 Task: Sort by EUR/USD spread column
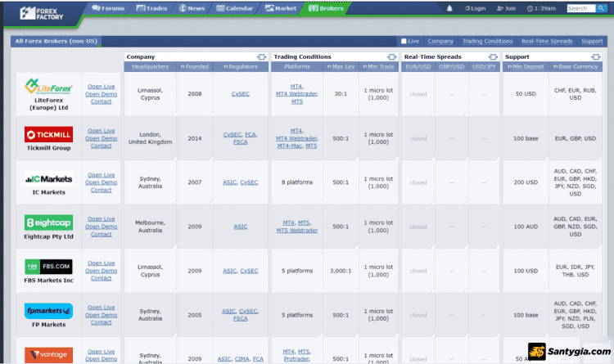click(x=418, y=66)
